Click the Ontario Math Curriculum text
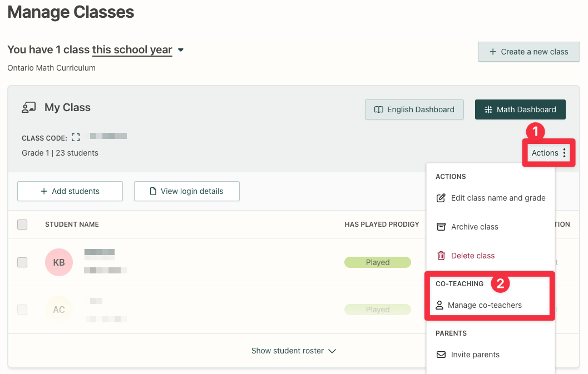 (51, 68)
